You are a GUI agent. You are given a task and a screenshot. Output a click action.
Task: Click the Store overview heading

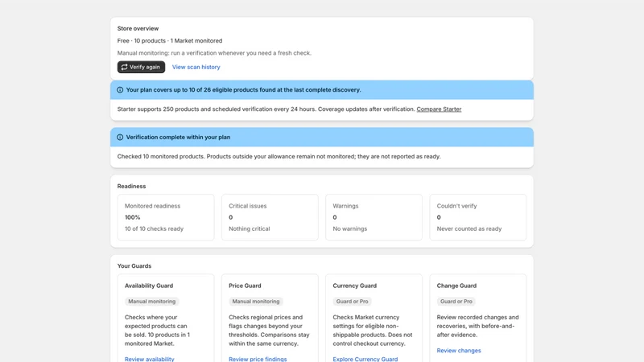point(138,28)
